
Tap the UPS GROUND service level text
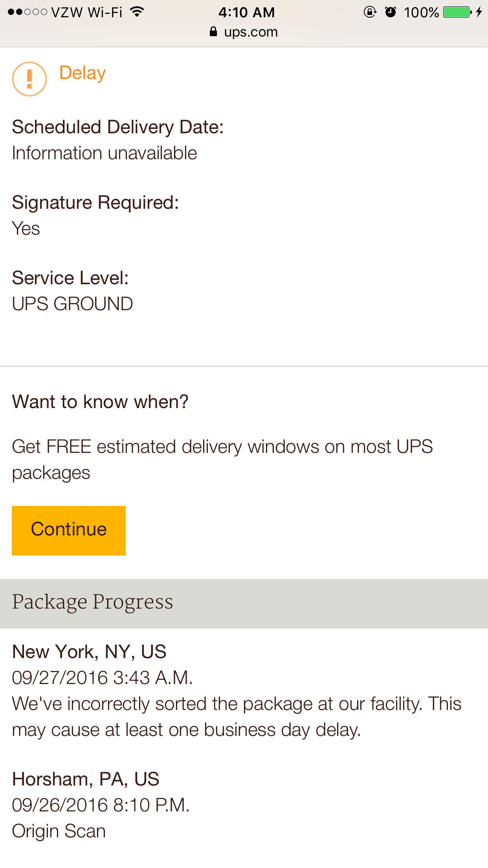[73, 304]
